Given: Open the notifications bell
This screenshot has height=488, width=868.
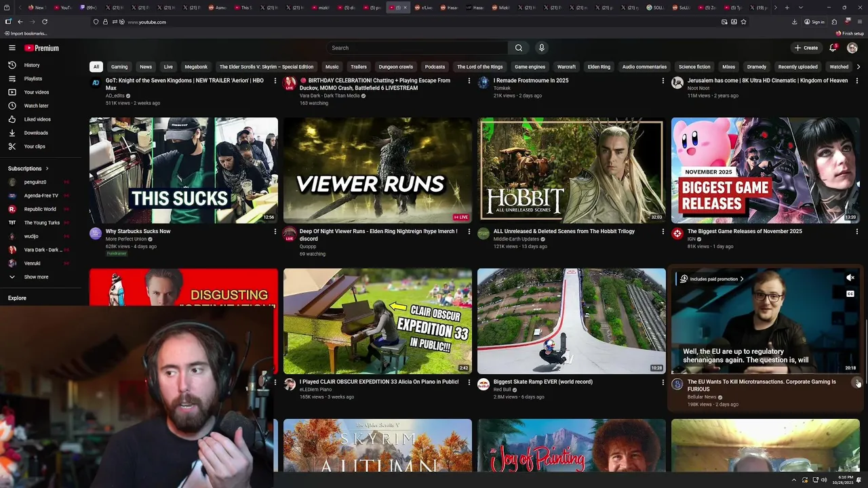Looking at the screenshot, I should 833,48.
